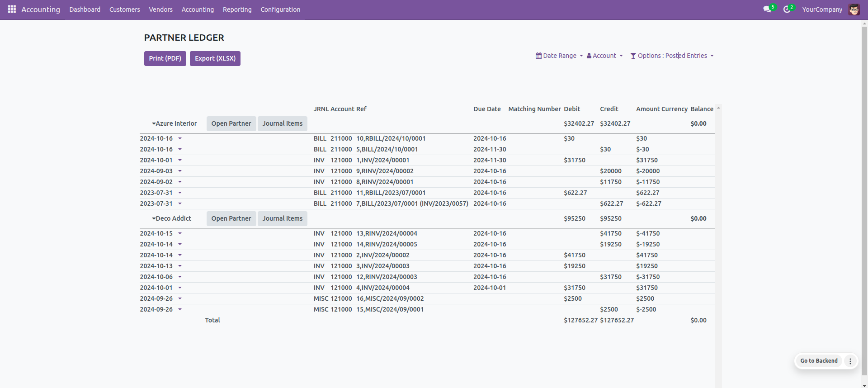Click the Print (PDF) button
Viewport: 868px width, 388px height.
[165, 58]
